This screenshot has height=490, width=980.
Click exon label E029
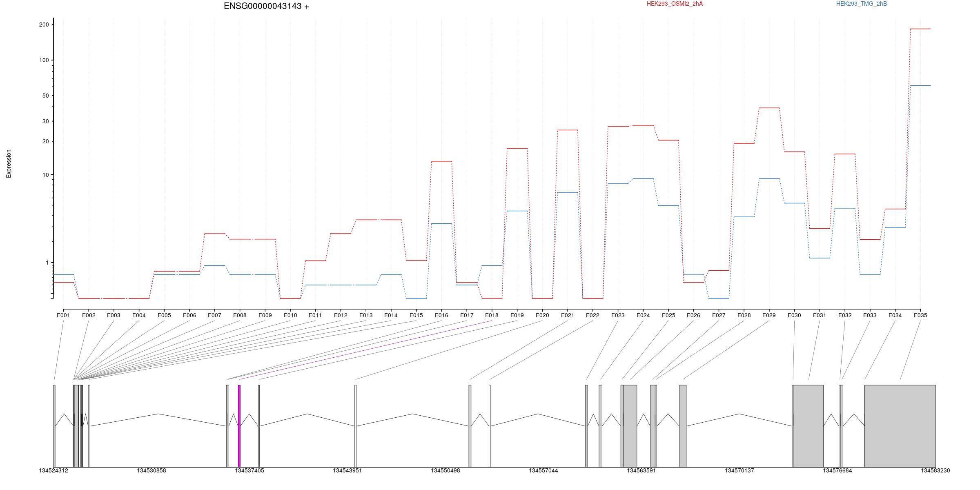click(x=769, y=315)
